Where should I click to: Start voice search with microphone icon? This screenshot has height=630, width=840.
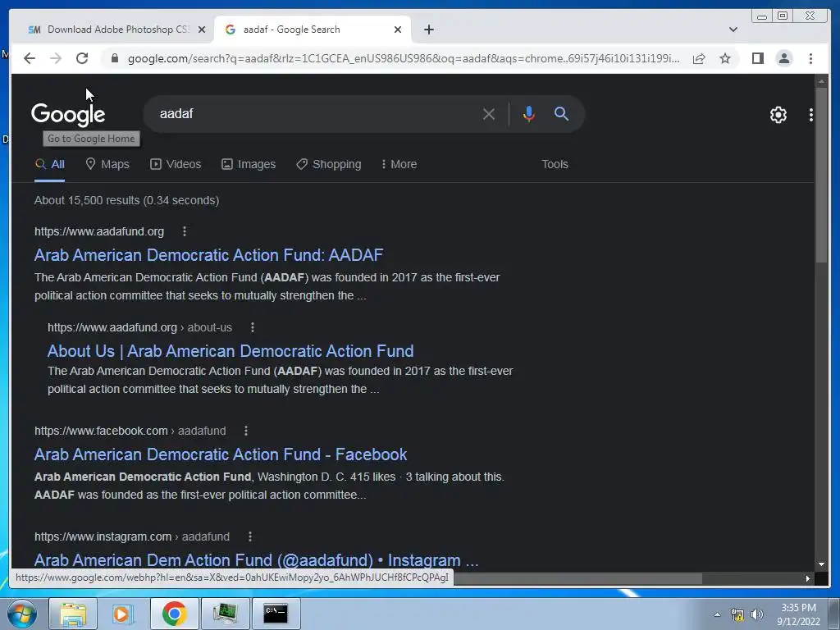(529, 114)
